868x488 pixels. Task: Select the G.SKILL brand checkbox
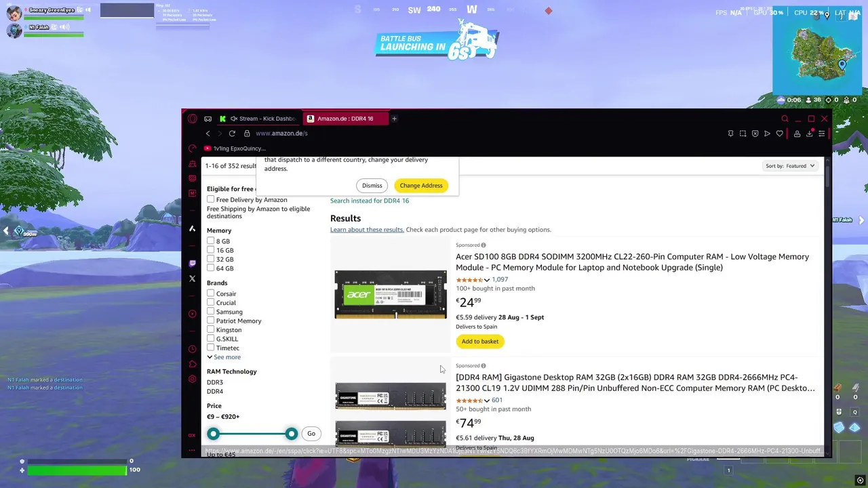tap(211, 338)
